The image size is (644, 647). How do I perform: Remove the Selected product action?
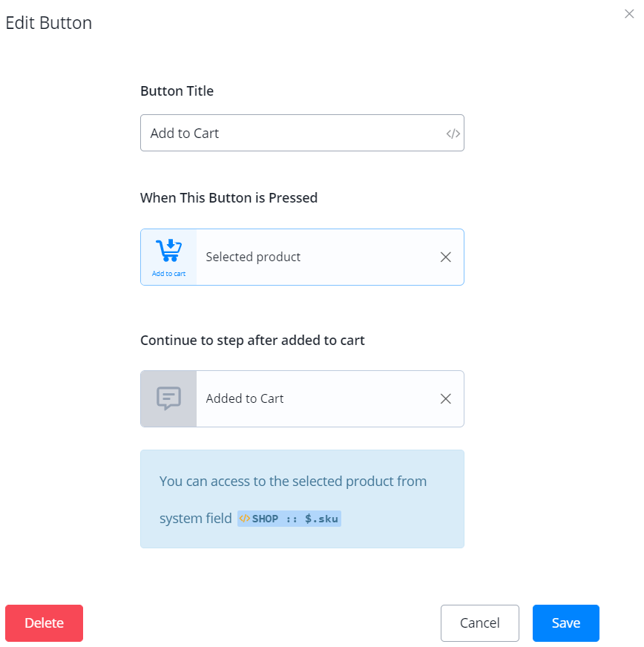(x=445, y=257)
